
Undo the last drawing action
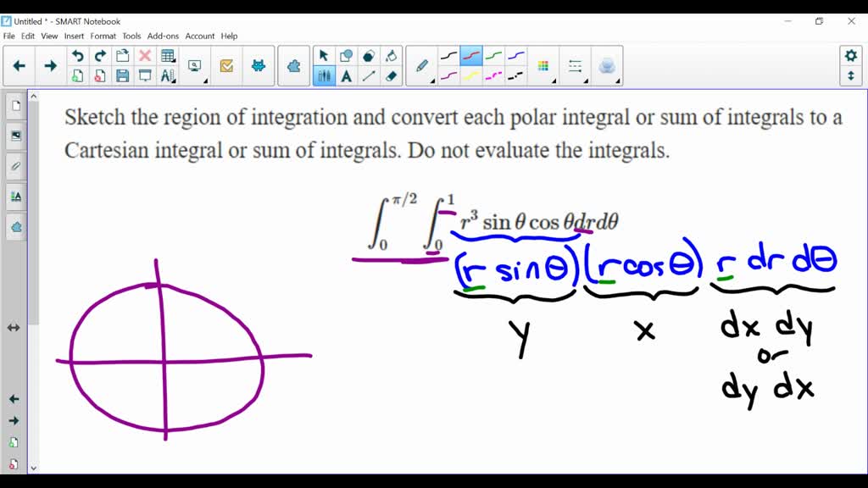coord(76,54)
